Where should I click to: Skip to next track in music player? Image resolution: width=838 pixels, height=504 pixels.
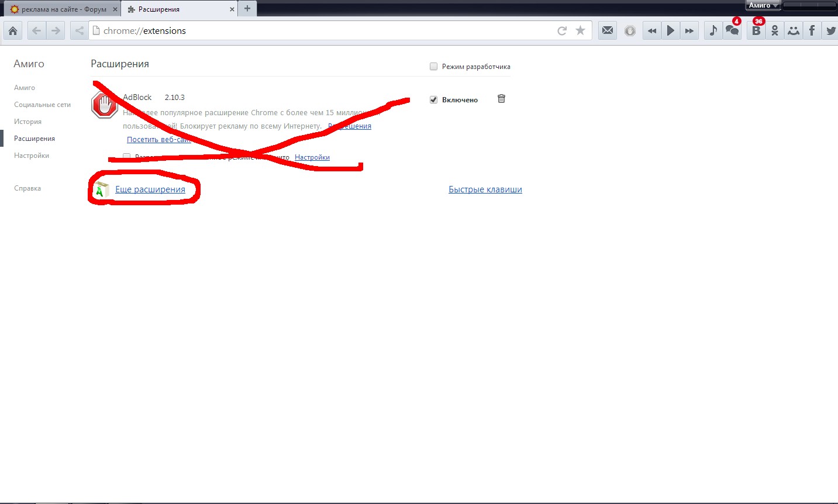point(689,31)
